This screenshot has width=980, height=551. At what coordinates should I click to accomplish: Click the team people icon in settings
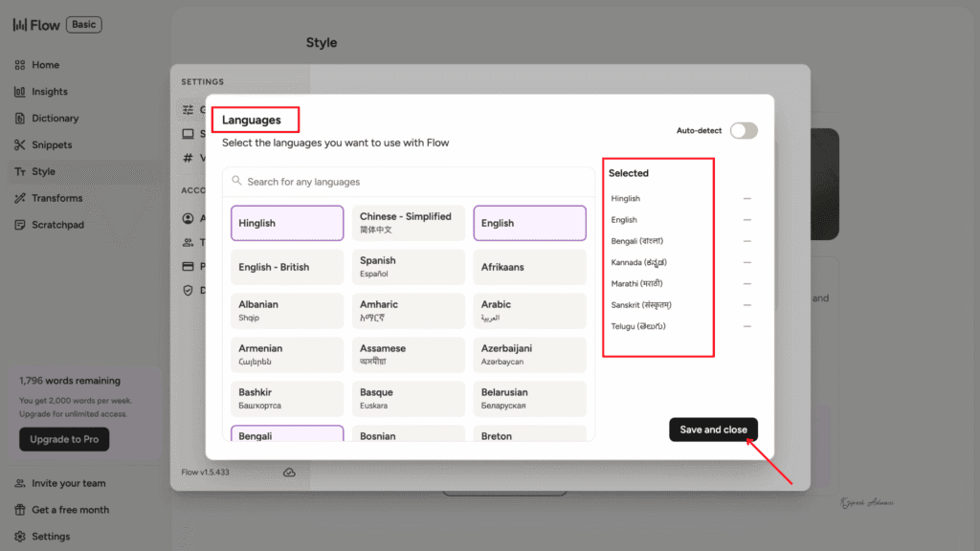[189, 242]
